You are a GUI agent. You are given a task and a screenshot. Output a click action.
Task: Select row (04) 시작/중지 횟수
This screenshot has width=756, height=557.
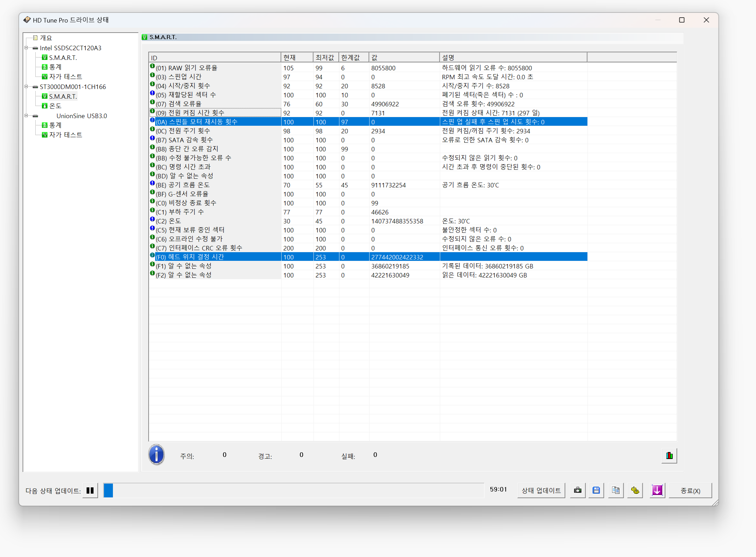[368, 86]
